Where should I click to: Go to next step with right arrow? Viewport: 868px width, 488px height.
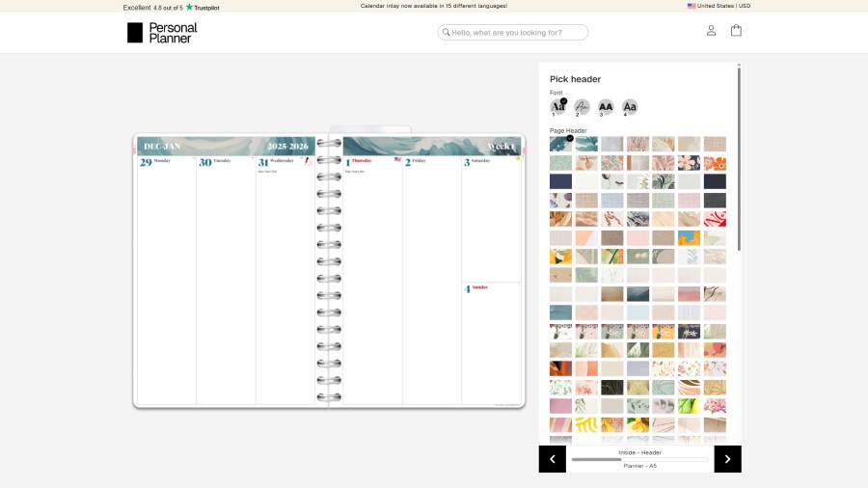(727, 459)
